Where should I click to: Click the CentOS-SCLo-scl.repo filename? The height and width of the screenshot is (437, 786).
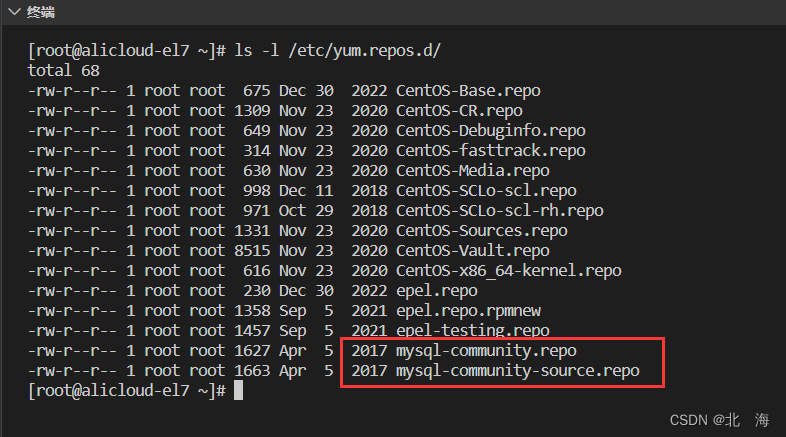pos(486,191)
